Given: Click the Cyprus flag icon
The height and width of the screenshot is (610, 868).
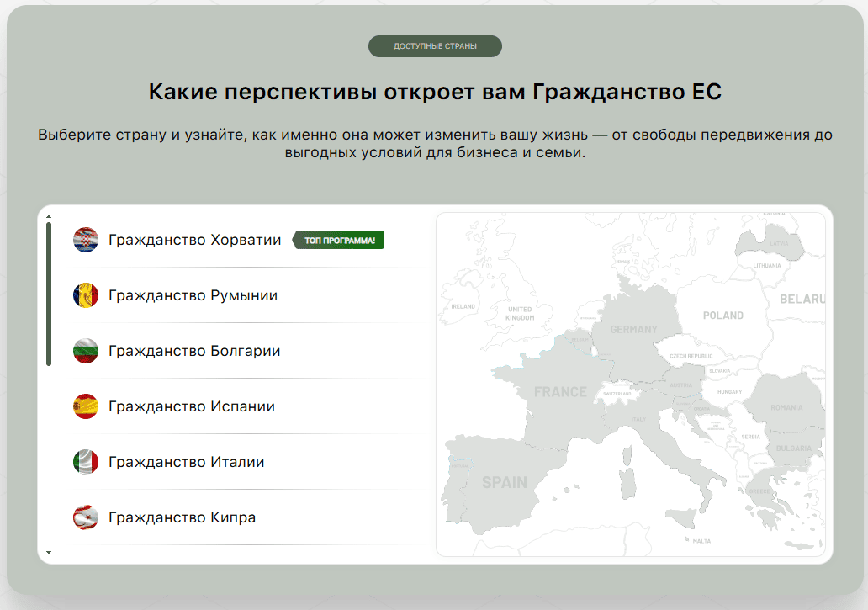Looking at the screenshot, I should [86, 517].
